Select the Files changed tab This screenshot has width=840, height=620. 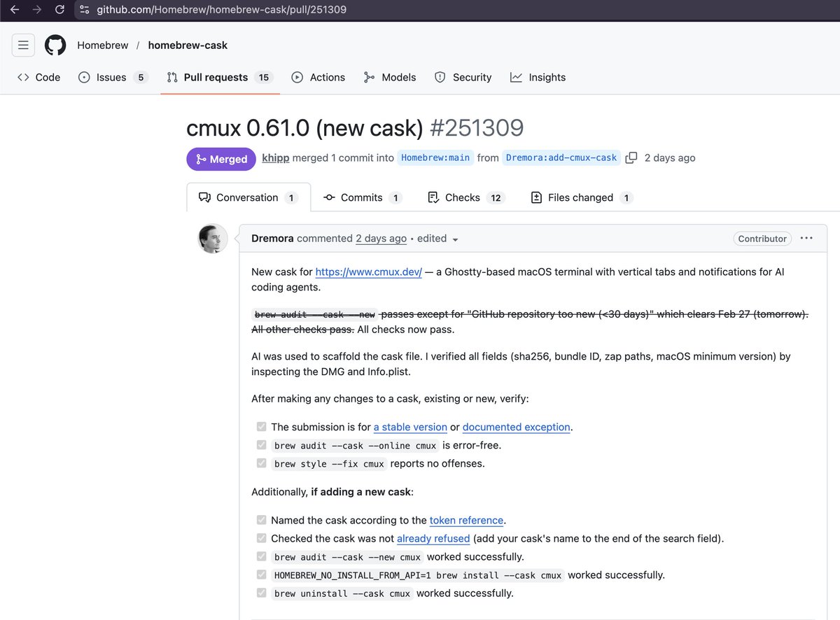pyautogui.click(x=582, y=198)
